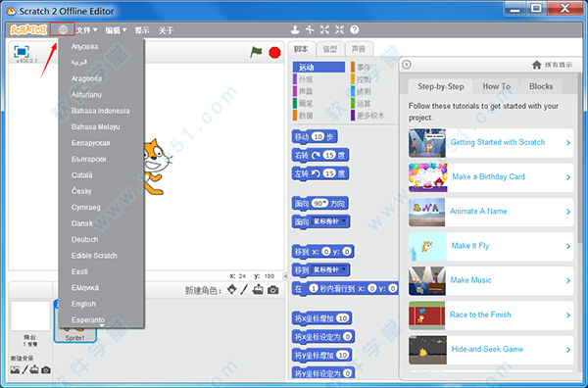588x388 pixels.
Task: Click the green flag to run
Action: (x=256, y=52)
